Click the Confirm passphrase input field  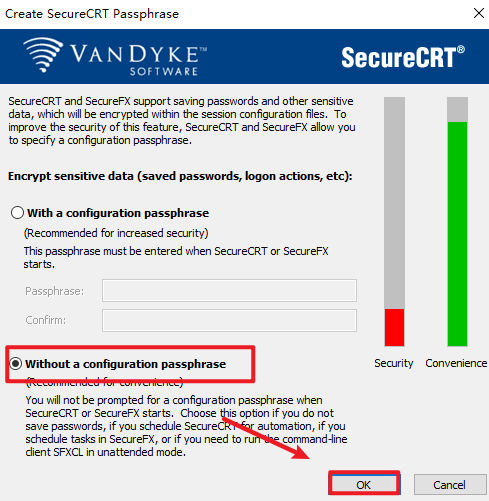pyautogui.click(x=229, y=320)
